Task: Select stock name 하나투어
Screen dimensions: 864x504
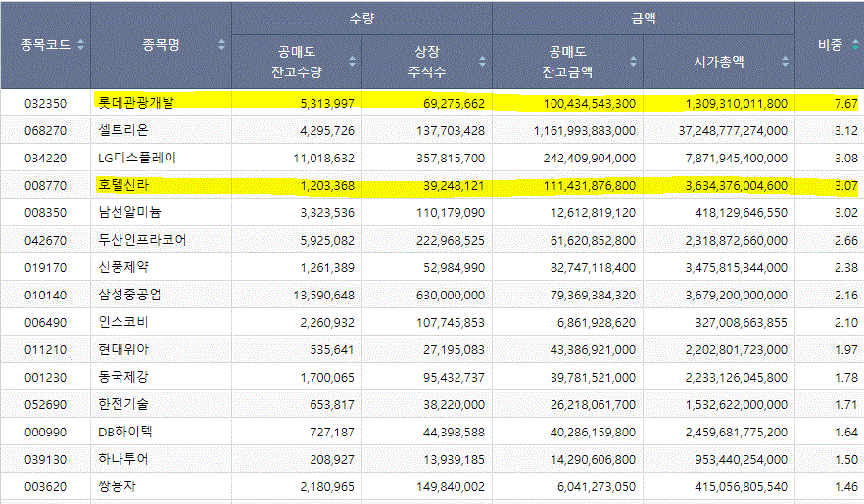Action: click(123, 459)
